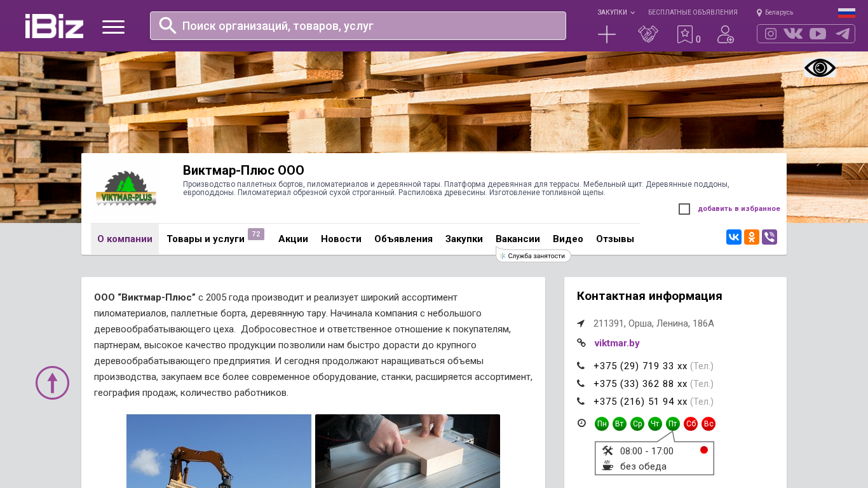The height and width of the screenshot is (488, 868).
Task: Select Monday 'Пн' day circle
Action: tap(602, 424)
